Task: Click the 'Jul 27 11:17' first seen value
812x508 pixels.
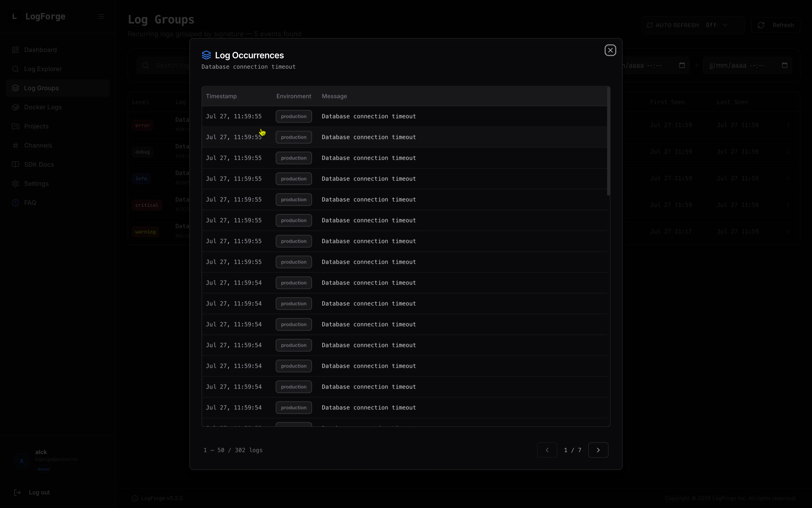Action: tap(671, 232)
